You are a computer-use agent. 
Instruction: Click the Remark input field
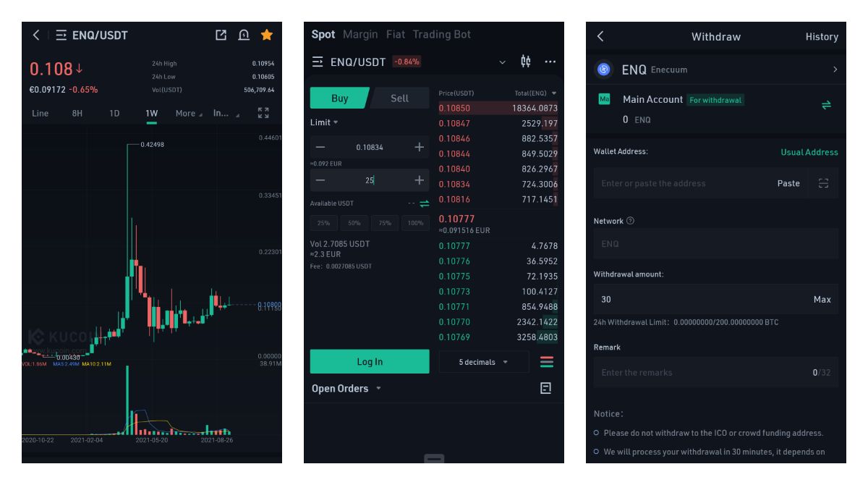click(716, 372)
